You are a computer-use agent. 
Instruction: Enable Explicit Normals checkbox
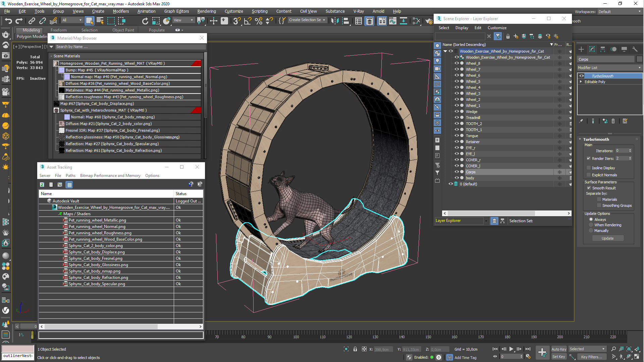click(589, 175)
